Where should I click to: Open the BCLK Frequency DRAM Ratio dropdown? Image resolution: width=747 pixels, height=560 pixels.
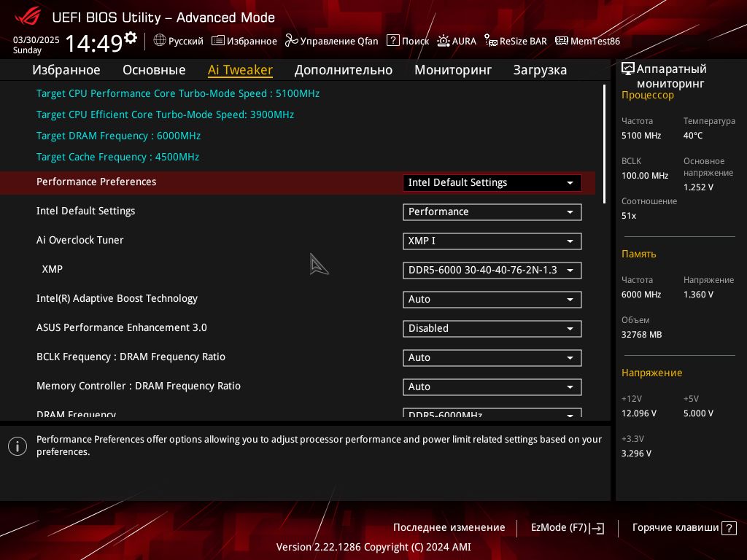point(492,357)
